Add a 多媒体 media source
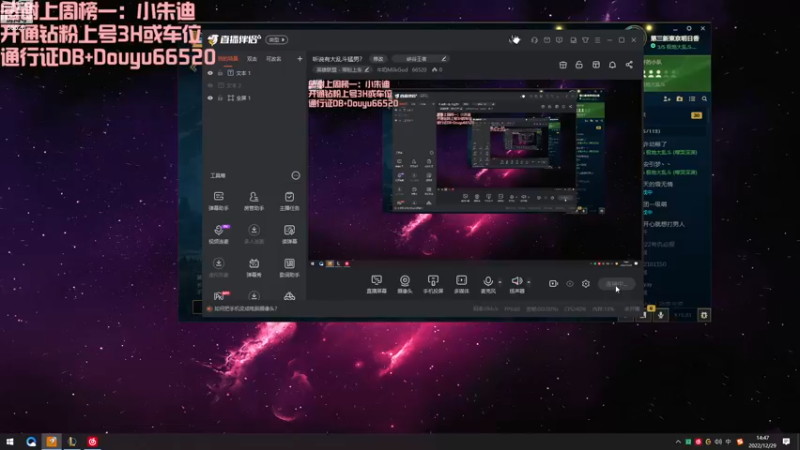800x450 pixels. [461, 284]
